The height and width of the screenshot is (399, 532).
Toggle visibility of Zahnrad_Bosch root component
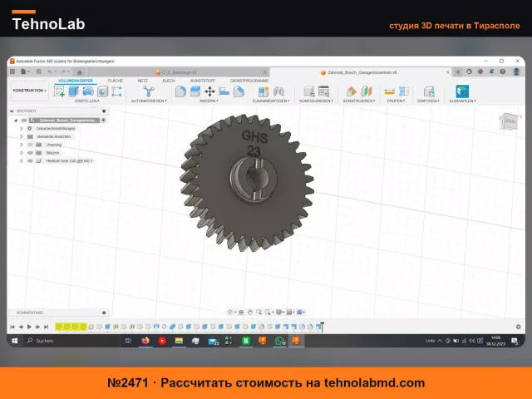24,120
